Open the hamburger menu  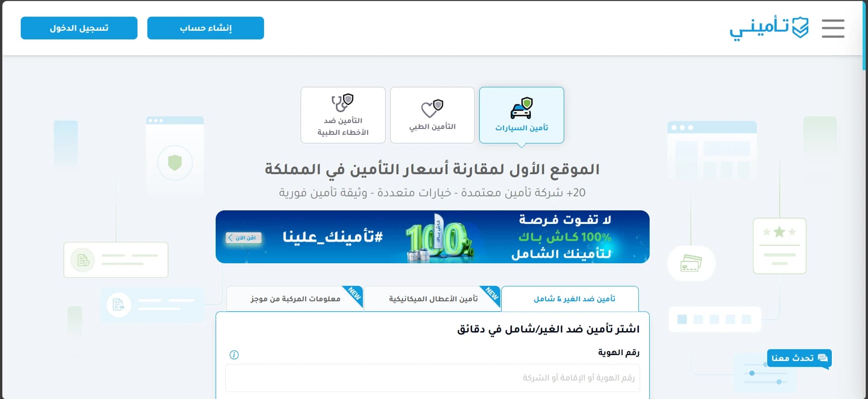click(x=833, y=28)
